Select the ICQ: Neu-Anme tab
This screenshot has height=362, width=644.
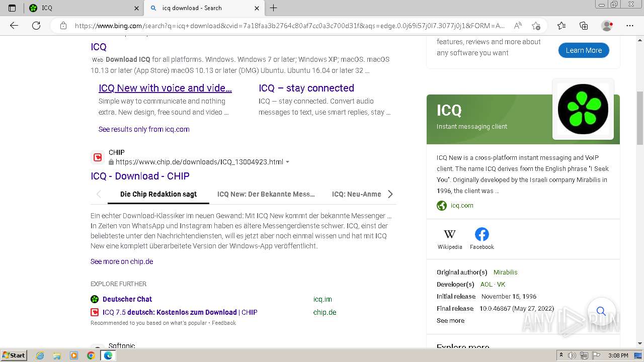coord(356,194)
